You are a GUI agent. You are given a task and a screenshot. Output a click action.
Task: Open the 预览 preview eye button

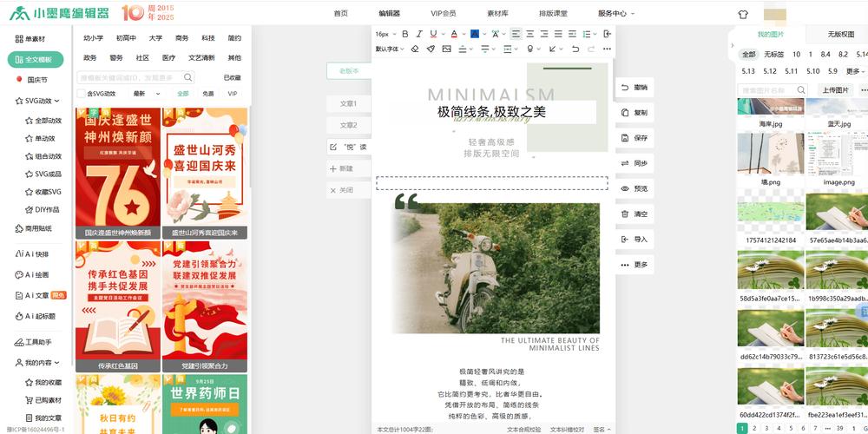635,188
